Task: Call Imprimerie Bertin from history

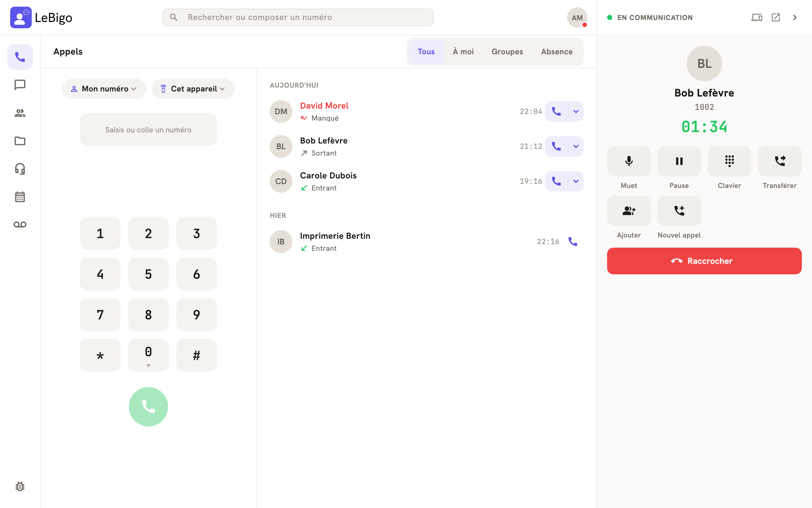Action: pyautogui.click(x=573, y=242)
